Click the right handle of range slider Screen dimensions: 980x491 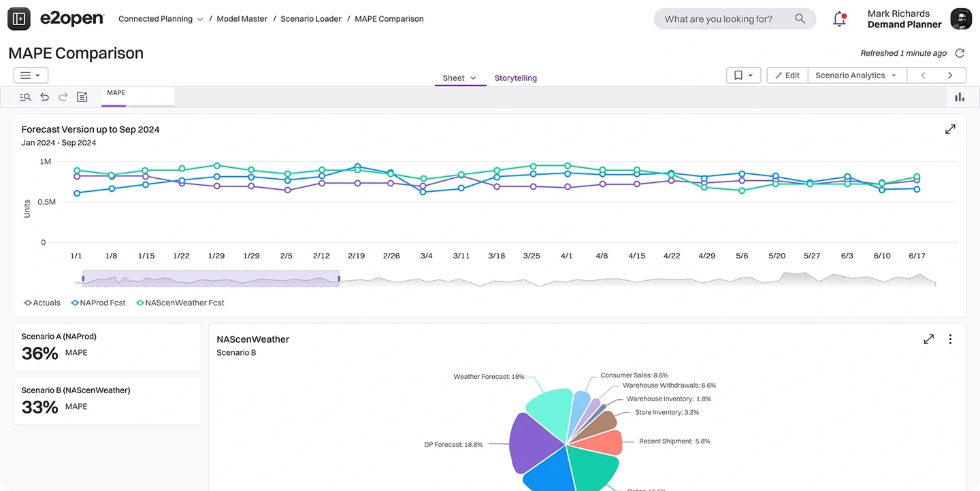pyautogui.click(x=339, y=279)
